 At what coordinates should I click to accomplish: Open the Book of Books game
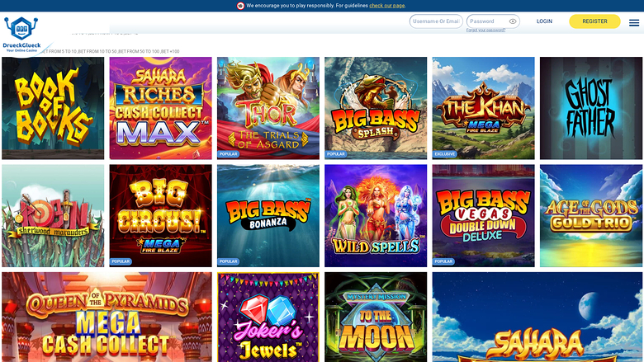53,108
